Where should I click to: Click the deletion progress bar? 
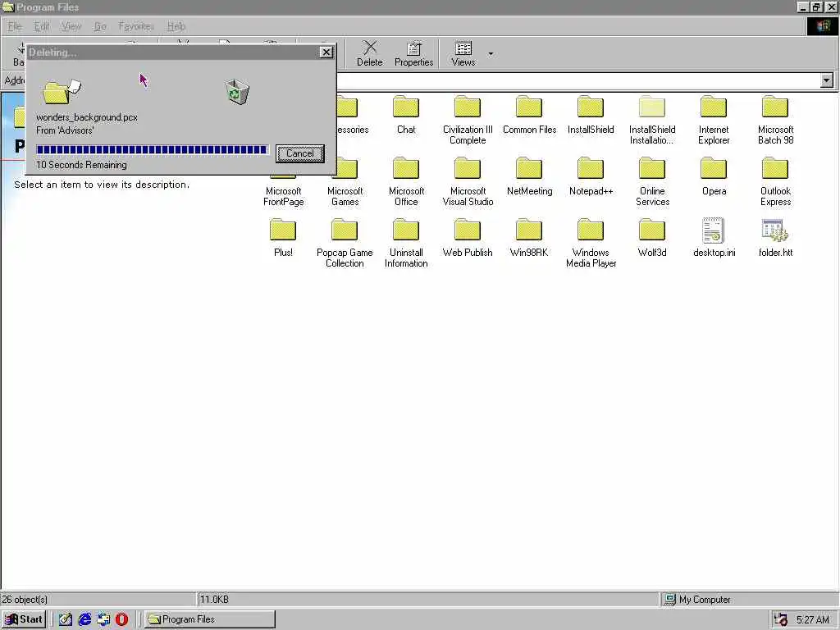coord(152,149)
